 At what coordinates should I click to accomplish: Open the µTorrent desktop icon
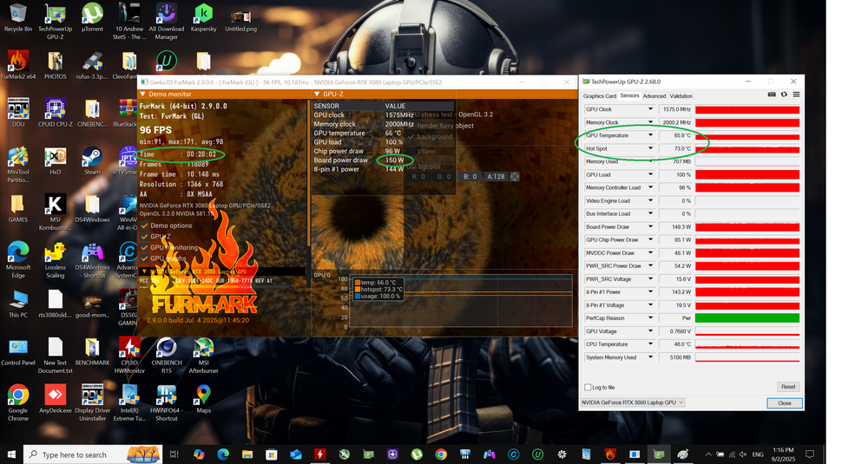pos(92,18)
